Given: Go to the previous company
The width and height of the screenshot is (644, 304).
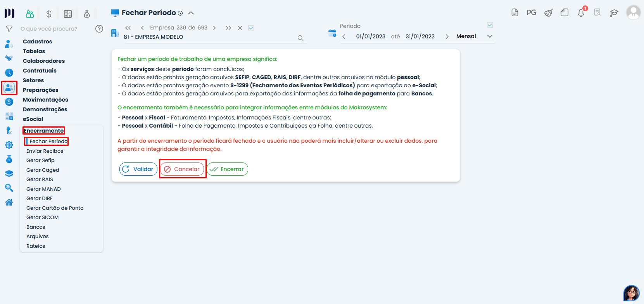Looking at the screenshot, I should (142, 28).
